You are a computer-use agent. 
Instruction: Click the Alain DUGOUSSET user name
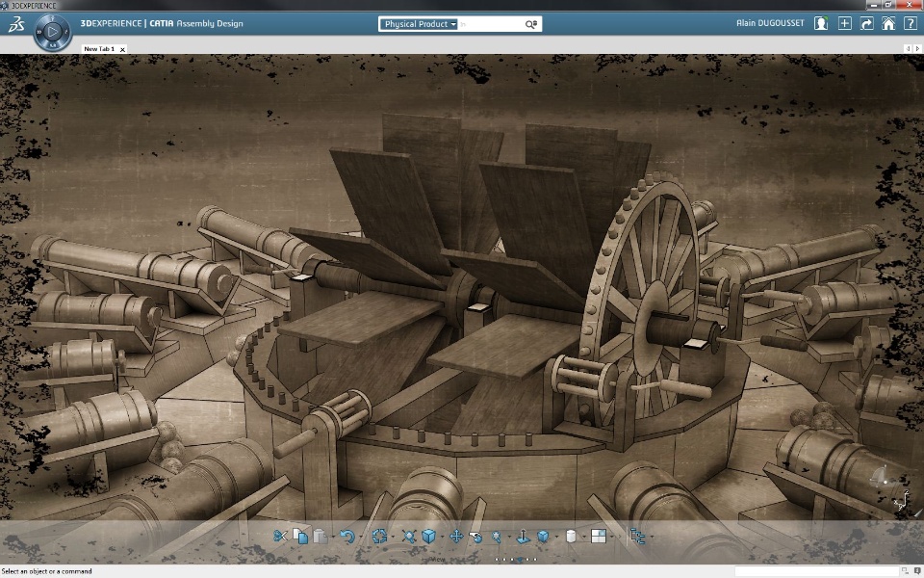770,23
